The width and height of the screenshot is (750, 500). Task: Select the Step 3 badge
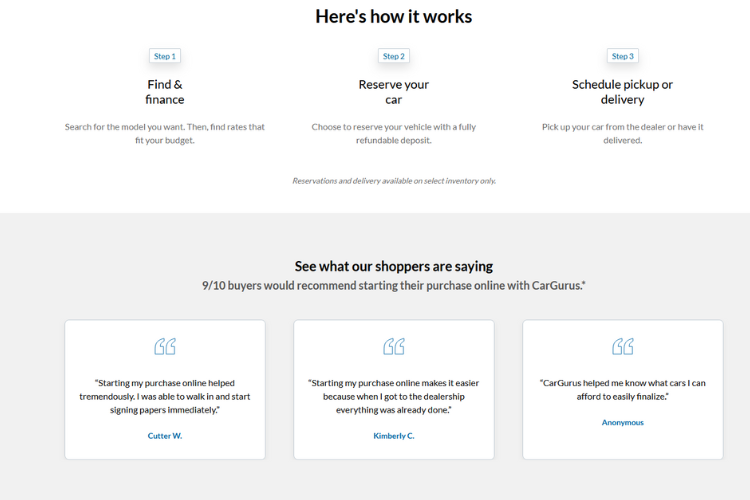coord(622,56)
